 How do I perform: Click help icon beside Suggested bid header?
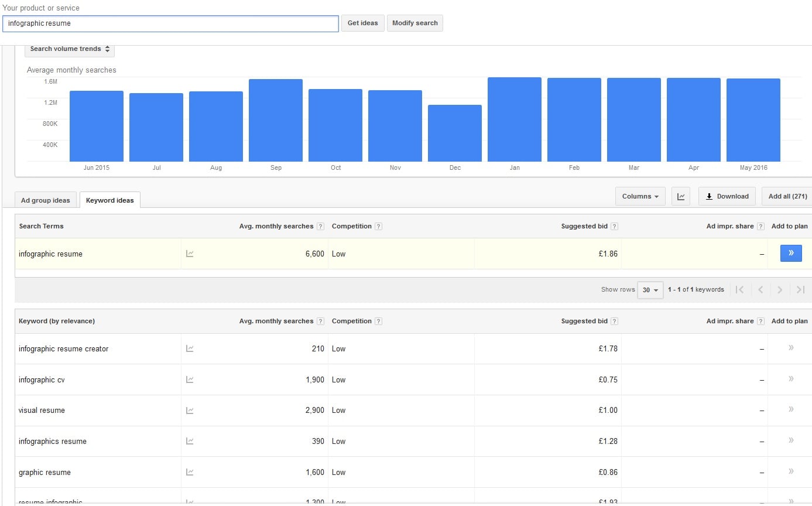pos(614,227)
